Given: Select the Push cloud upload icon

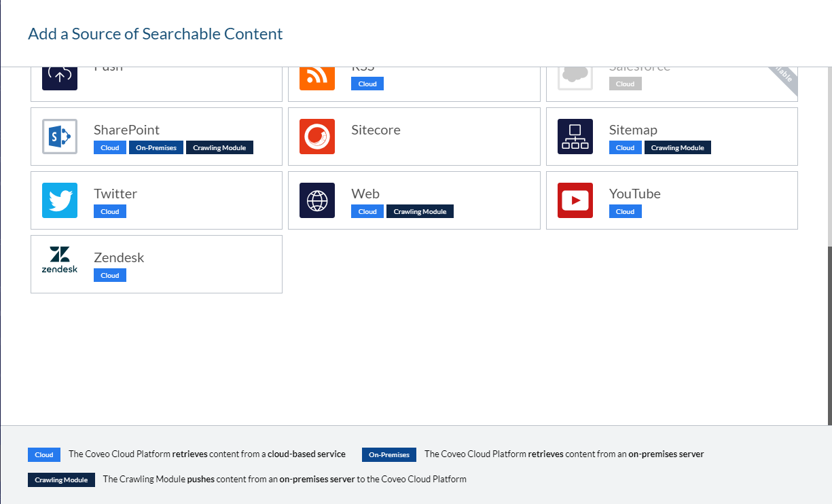Looking at the screenshot, I should point(60,78).
